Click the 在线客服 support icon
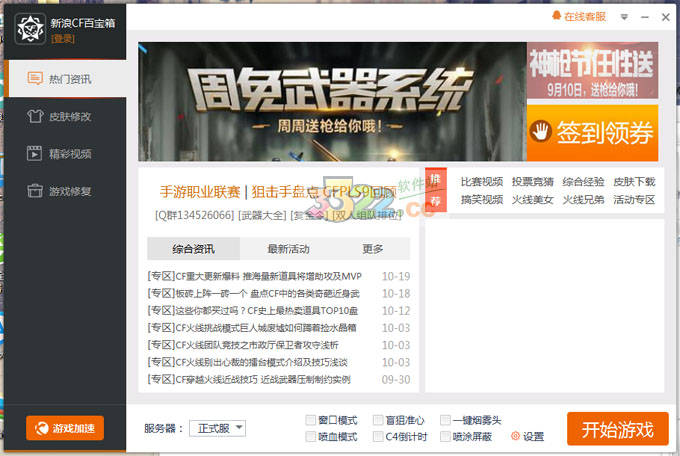The width and height of the screenshot is (680, 456). [556, 17]
